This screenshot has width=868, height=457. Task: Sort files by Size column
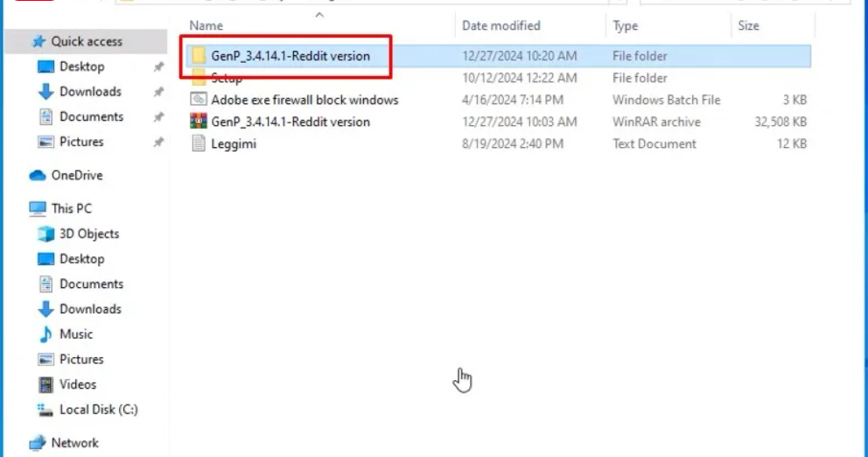coord(748,25)
